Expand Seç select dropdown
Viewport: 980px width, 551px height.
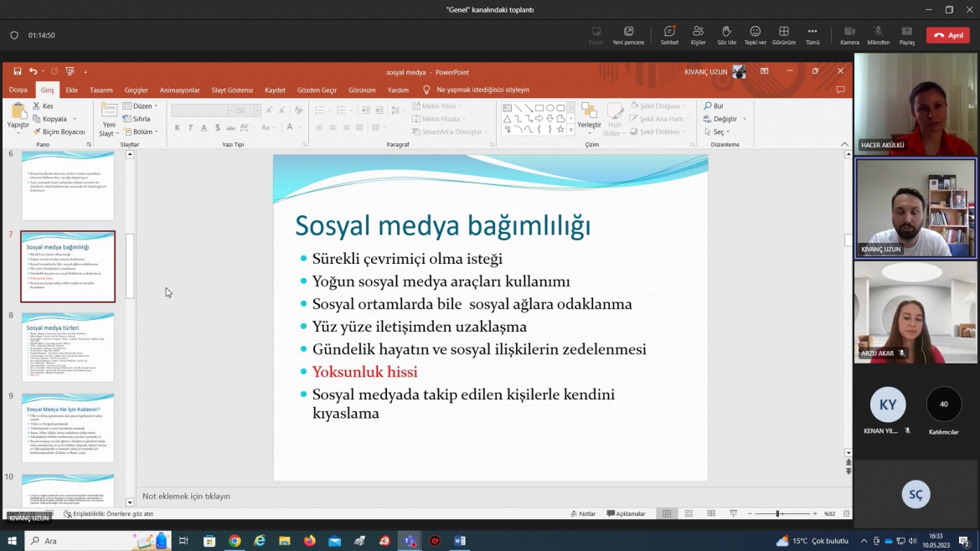click(x=728, y=131)
